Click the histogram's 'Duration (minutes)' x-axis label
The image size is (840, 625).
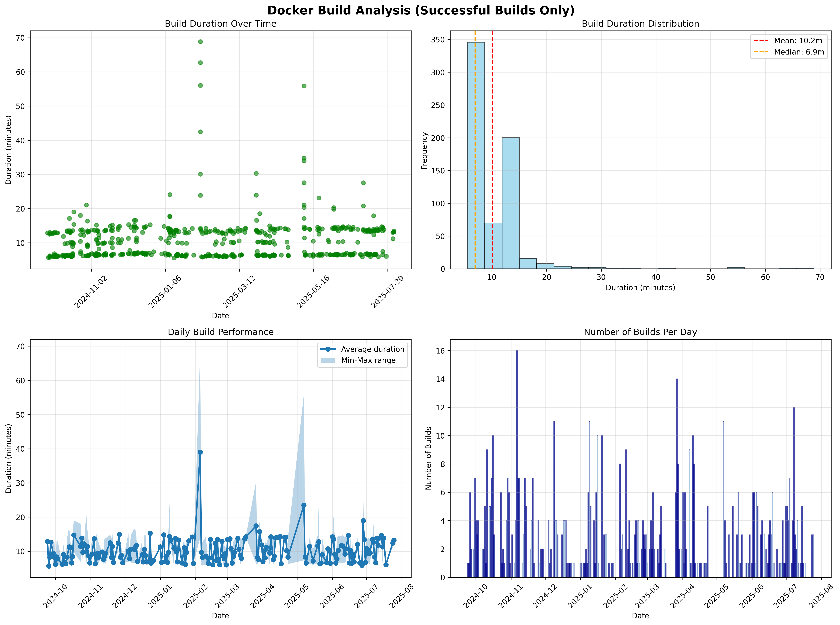tap(640, 288)
